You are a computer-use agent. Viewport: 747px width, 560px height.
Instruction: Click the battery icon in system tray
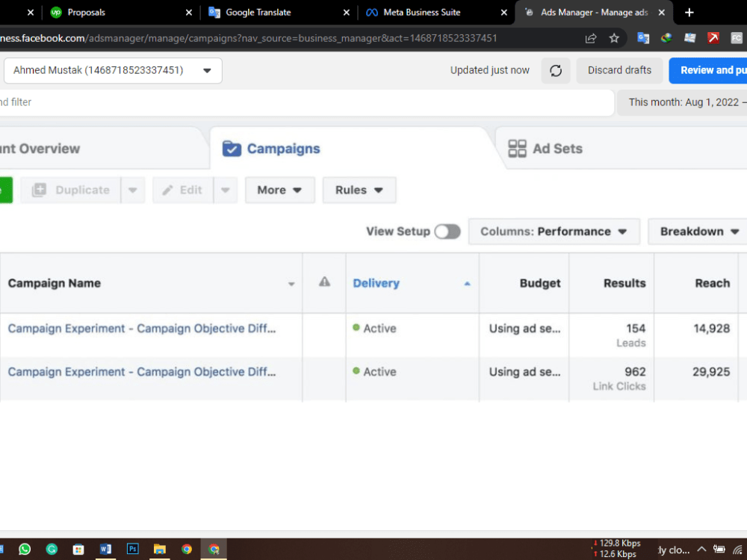[x=719, y=550]
